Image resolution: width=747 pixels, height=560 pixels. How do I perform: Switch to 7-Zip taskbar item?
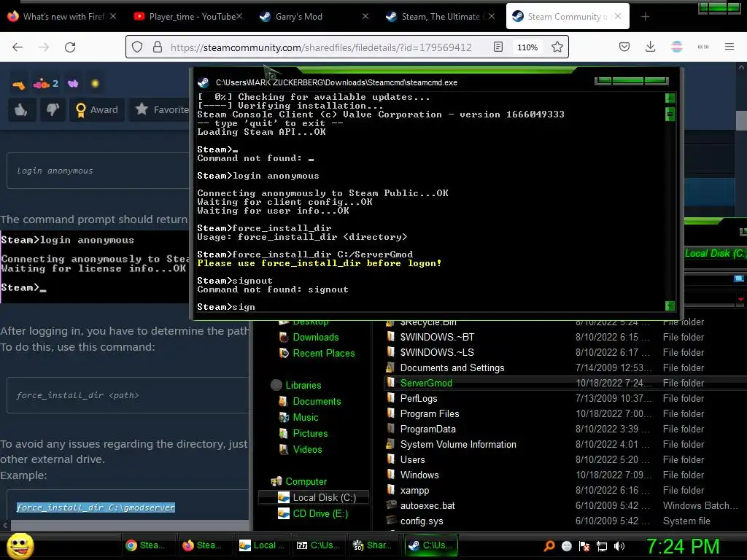pos(318,545)
